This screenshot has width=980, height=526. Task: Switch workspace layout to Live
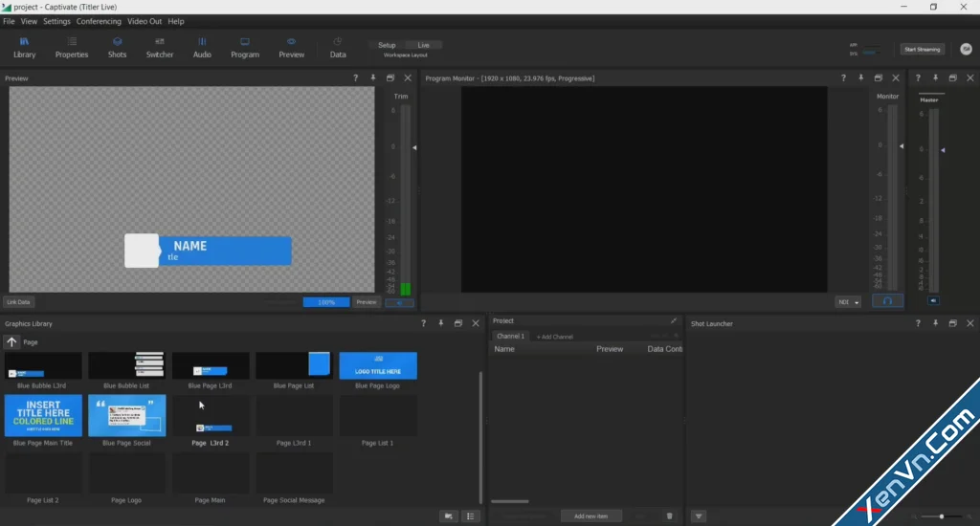pos(424,45)
